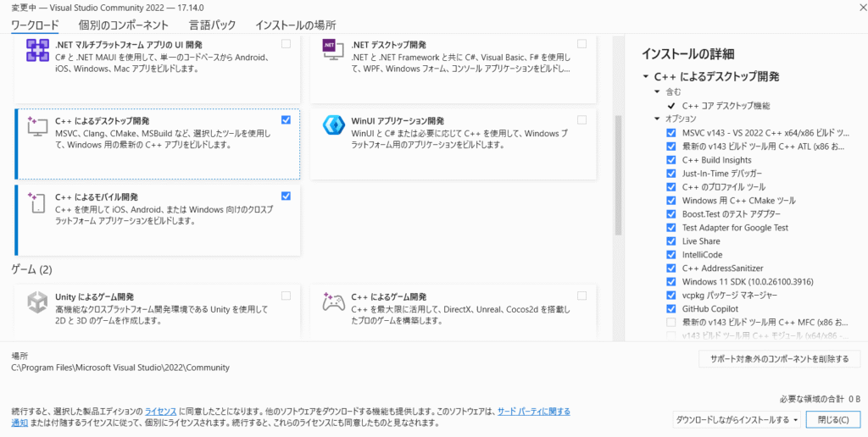
Task: Click the インストールの詳細 heading
Action: pyautogui.click(x=687, y=53)
